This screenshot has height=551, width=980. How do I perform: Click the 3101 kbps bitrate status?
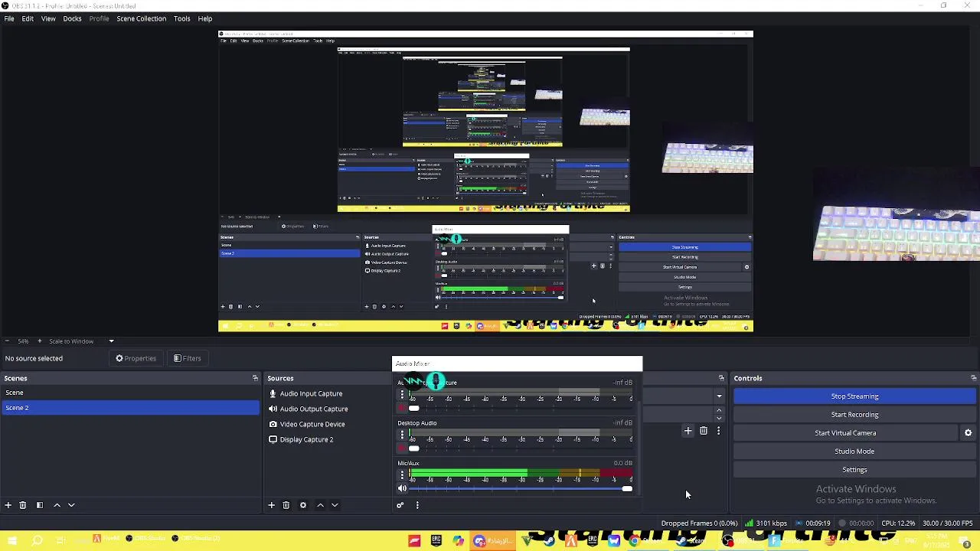click(766, 523)
